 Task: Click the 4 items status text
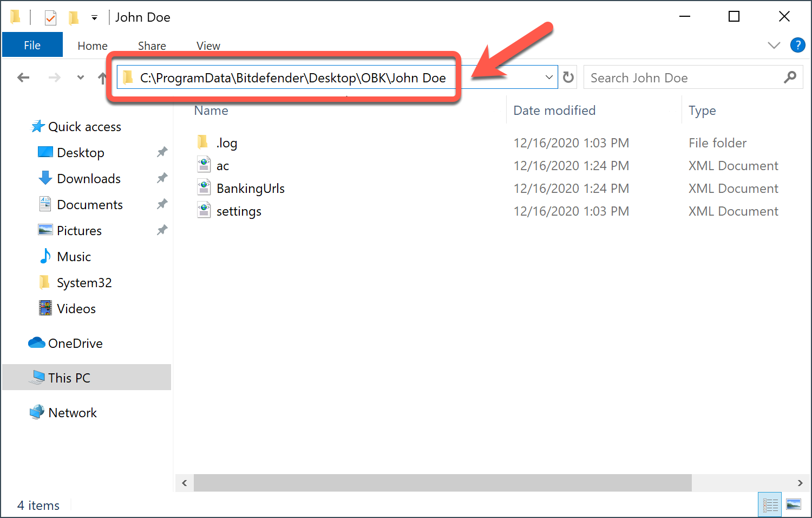click(x=38, y=506)
